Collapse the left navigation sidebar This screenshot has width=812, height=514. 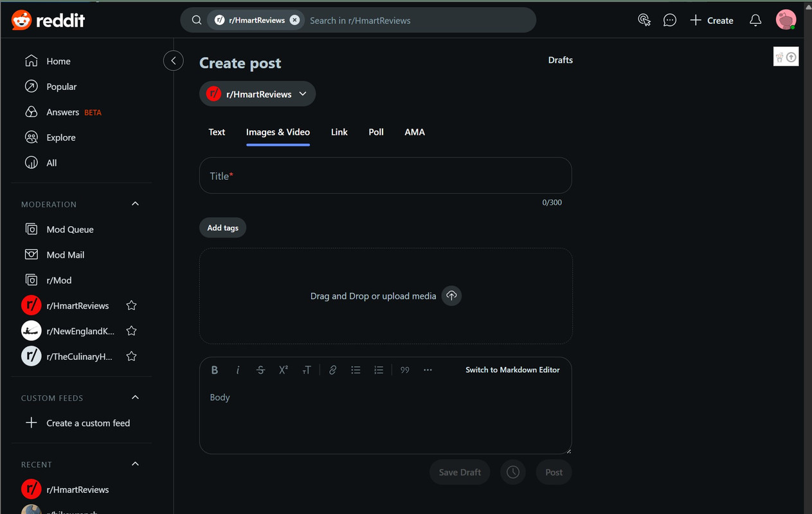point(174,60)
